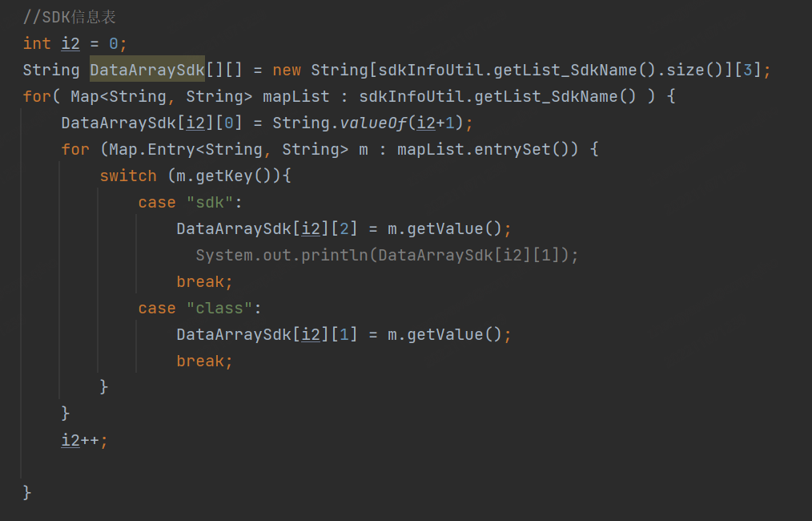
Task: Click the highlighted DataArraySdk variable declaration
Action: pos(147,70)
